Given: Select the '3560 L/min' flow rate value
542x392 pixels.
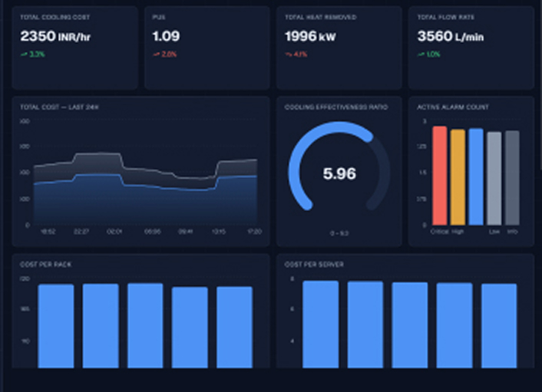Looking at the screenshot, I should [451, 36].
